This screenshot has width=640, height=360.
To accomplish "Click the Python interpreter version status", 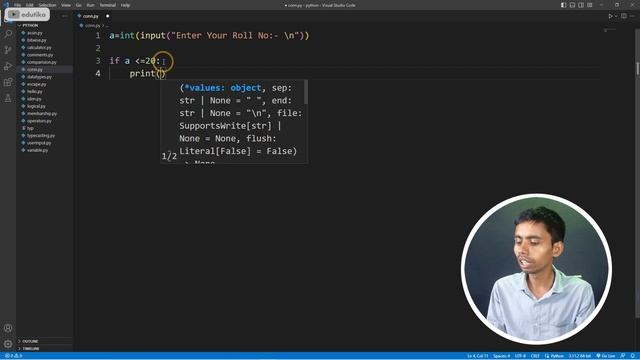I will [580, 356].
